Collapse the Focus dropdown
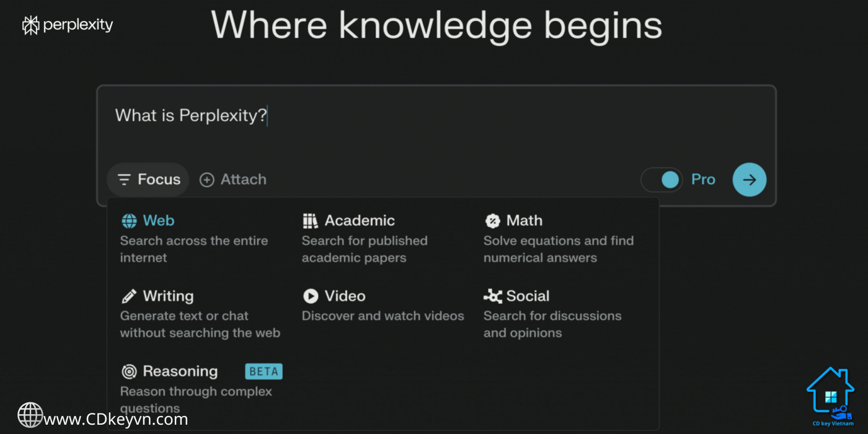This screenshot has width=868, height=434. click(148, 180)
